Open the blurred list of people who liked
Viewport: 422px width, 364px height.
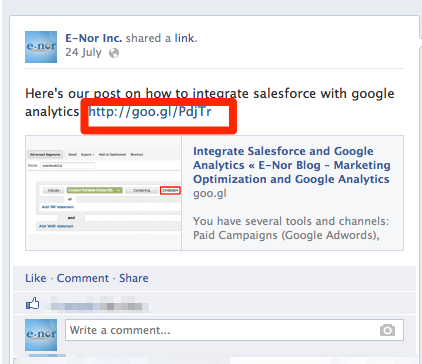pyautogui.click(x=97, y=304)
